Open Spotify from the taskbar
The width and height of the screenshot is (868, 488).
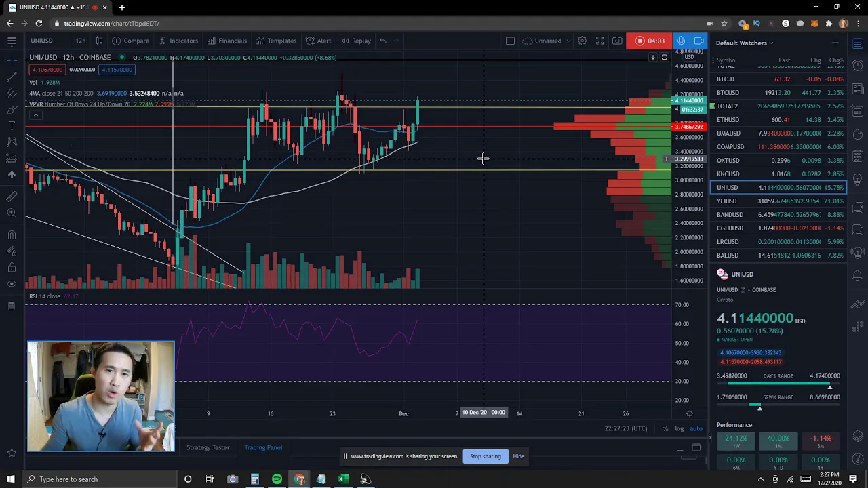[277, 479]
